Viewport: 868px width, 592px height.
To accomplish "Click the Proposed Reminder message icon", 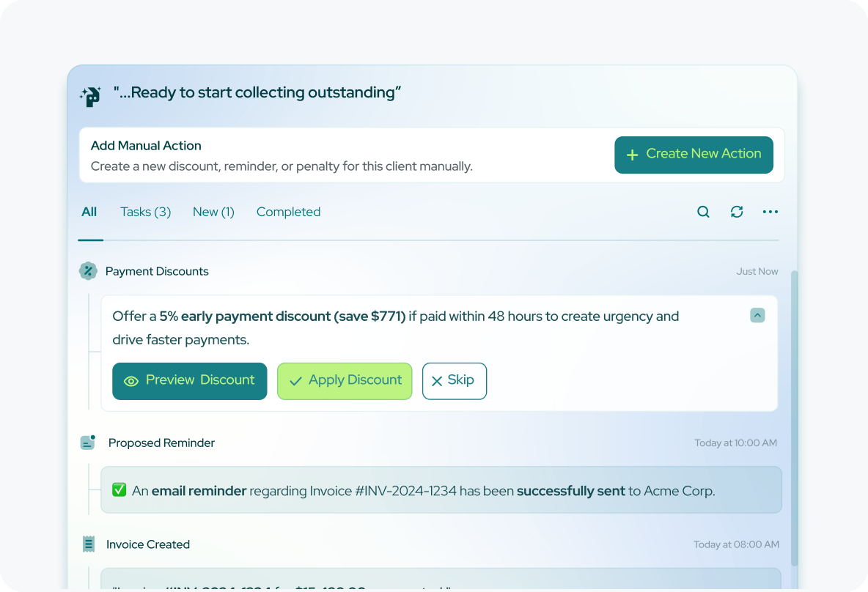I will pyautogui.click(x=88, y=443).
